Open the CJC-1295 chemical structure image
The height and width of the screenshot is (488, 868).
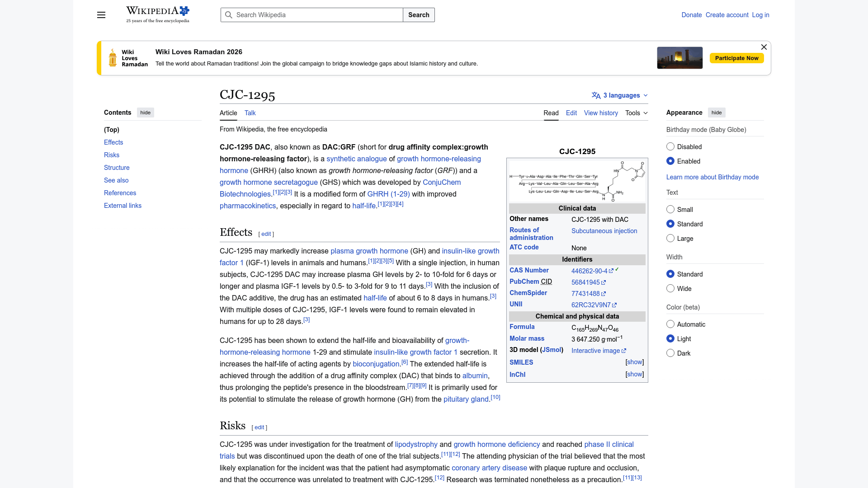[577, 181]
